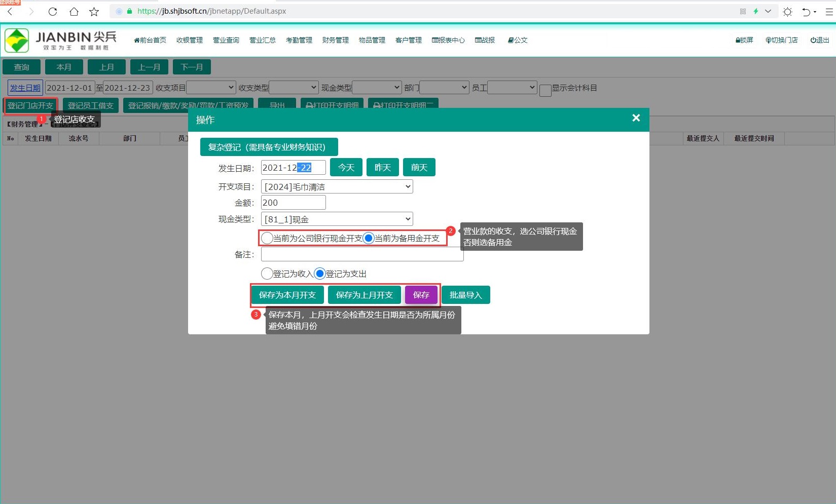Click 保存为本月开支
The image size is (836, 504).
[287, 295]
